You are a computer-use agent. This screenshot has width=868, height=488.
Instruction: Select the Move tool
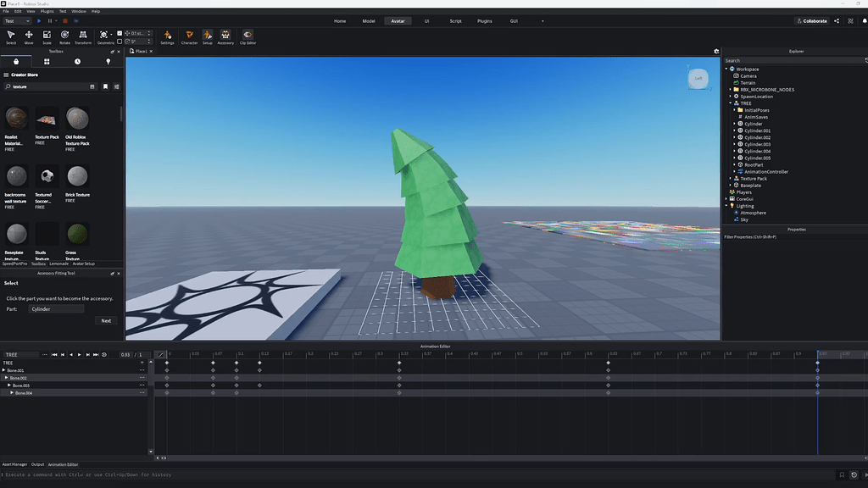(29, 37)
